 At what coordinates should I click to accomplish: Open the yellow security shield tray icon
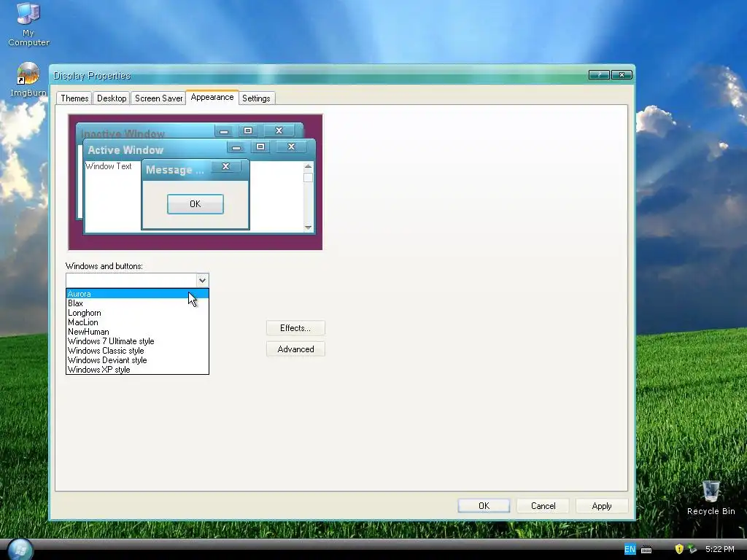679,549
